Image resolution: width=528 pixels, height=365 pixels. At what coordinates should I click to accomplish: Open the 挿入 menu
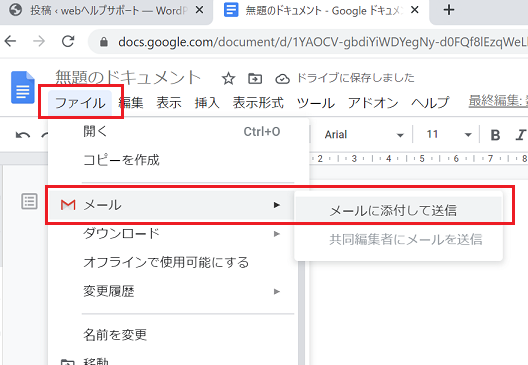207,102
